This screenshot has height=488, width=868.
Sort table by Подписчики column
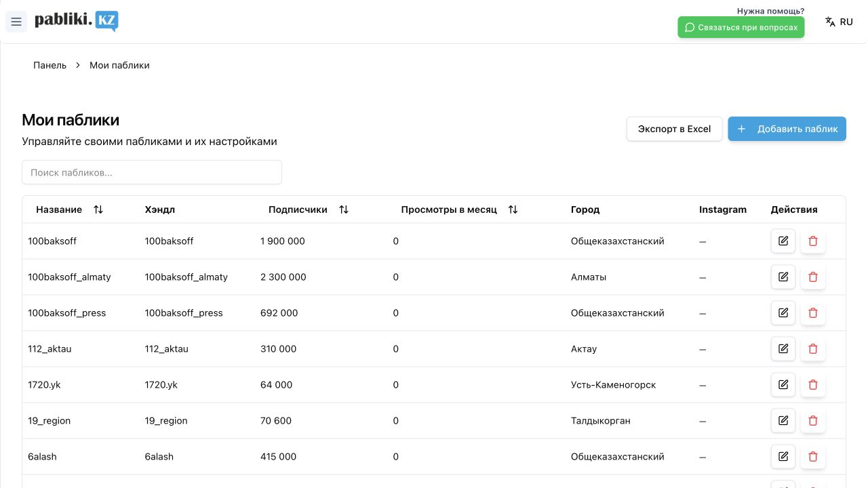pos(309,209)
